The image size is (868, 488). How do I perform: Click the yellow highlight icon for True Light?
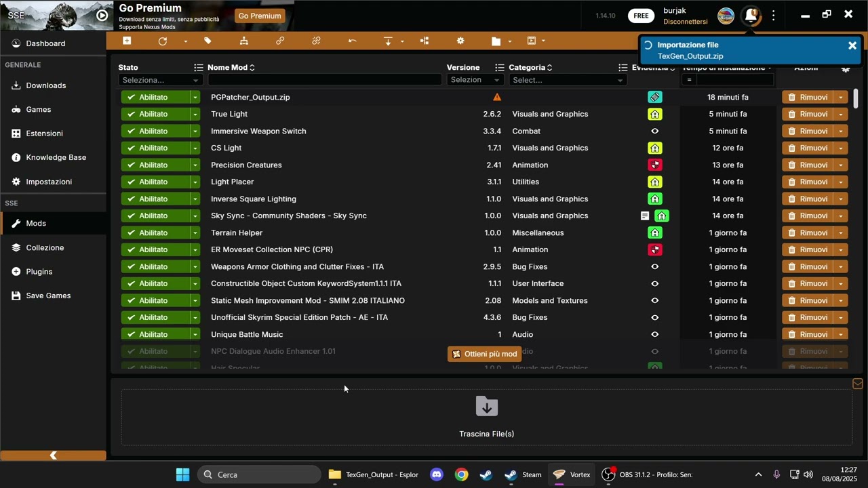click(654, 114)
